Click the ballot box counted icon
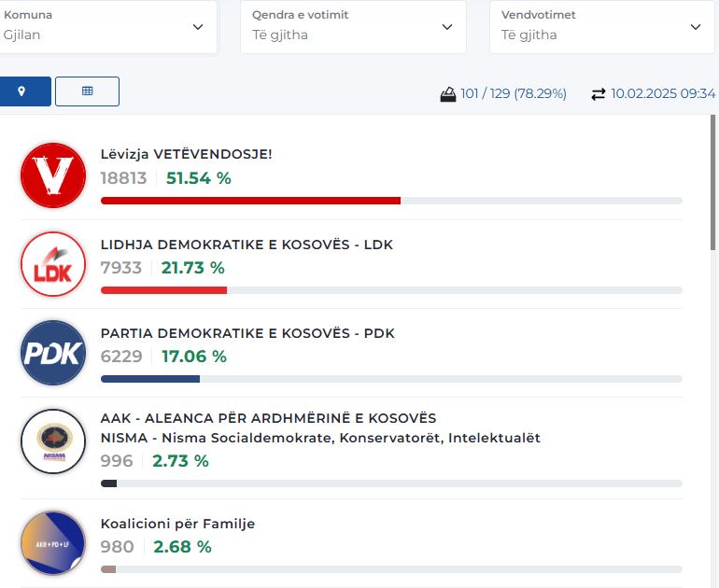Screen dimensions: 719x588 (x=448, y=94)
